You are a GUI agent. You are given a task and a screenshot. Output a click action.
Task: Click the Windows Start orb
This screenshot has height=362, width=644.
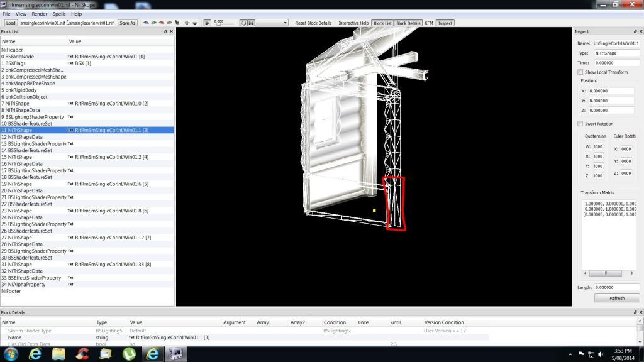11,354
